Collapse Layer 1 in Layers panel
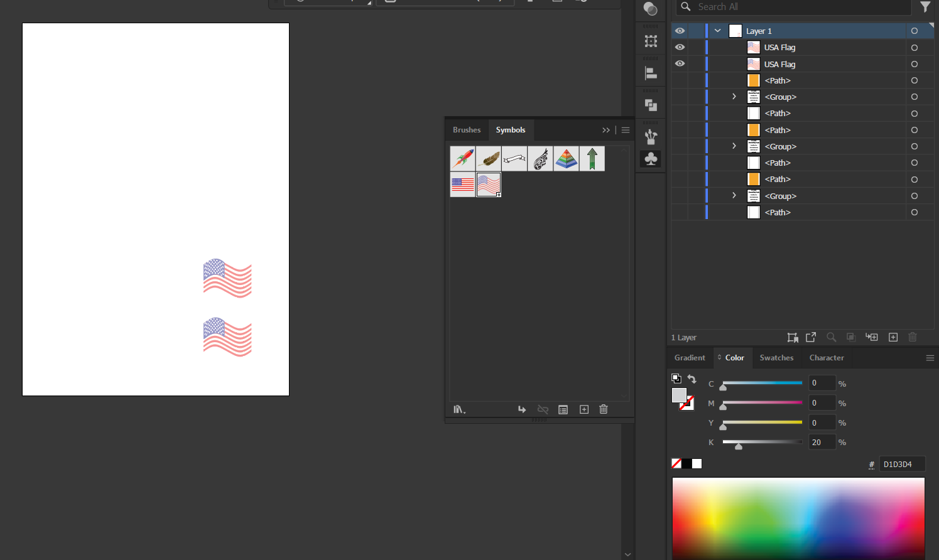 [717, 31]
